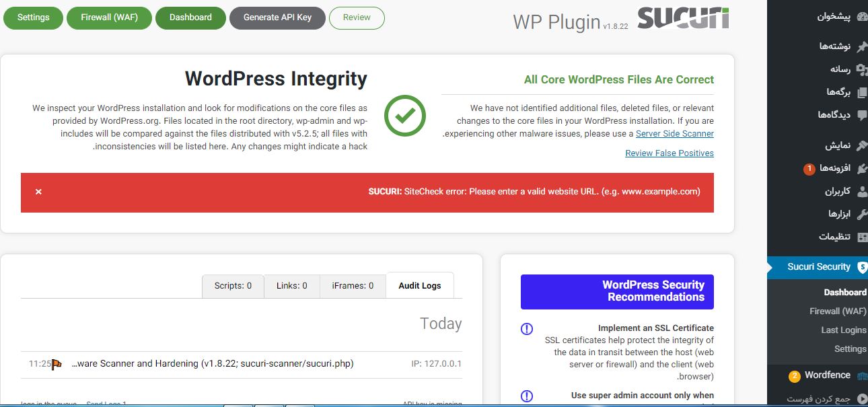Dismiss the red SiteCheck error alert
Screen dimensions: 868x407
coord(38,192)
